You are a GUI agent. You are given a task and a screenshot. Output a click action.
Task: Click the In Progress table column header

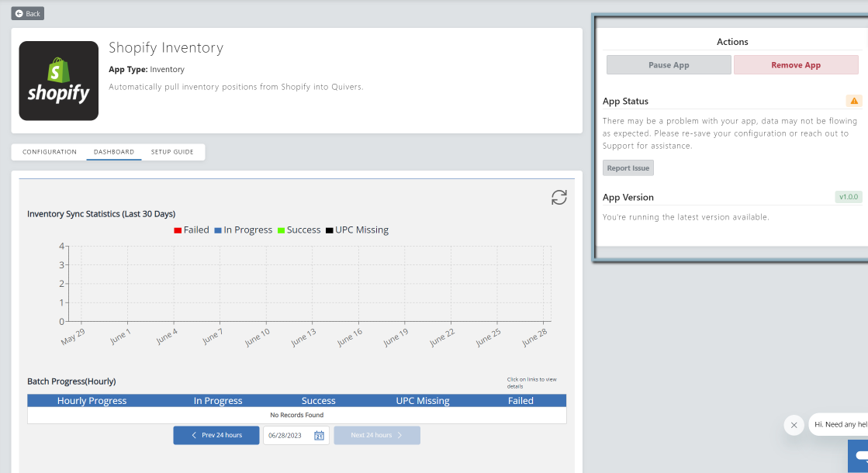(x=218, y=401)
